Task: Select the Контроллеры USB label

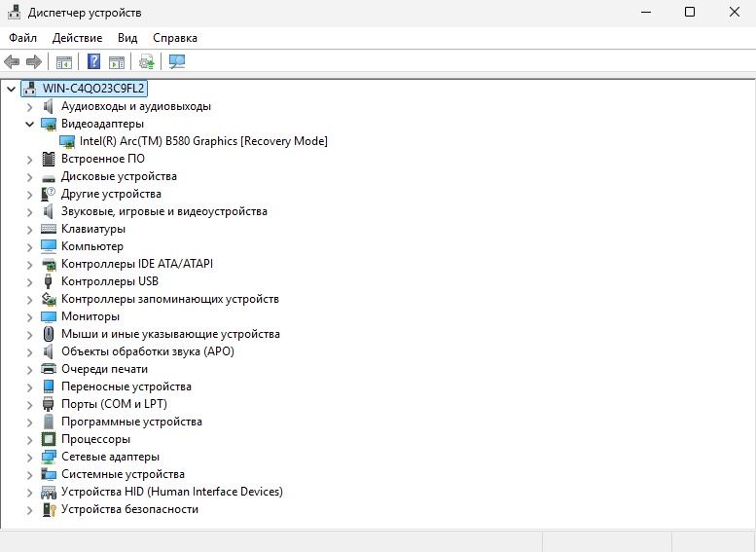Action: (x=109, y=281)
